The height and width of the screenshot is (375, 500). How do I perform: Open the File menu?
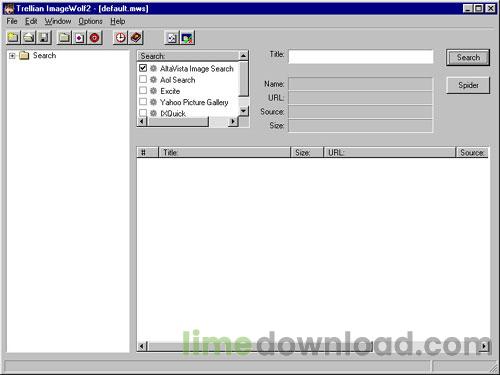[12, 21]
